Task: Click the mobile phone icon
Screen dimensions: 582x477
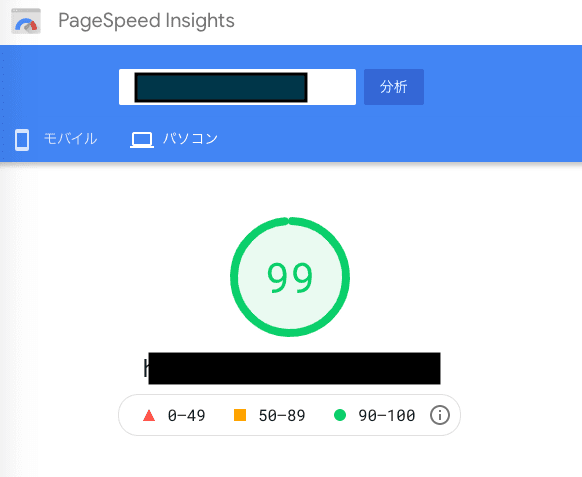Action: [x=22, y=140]
